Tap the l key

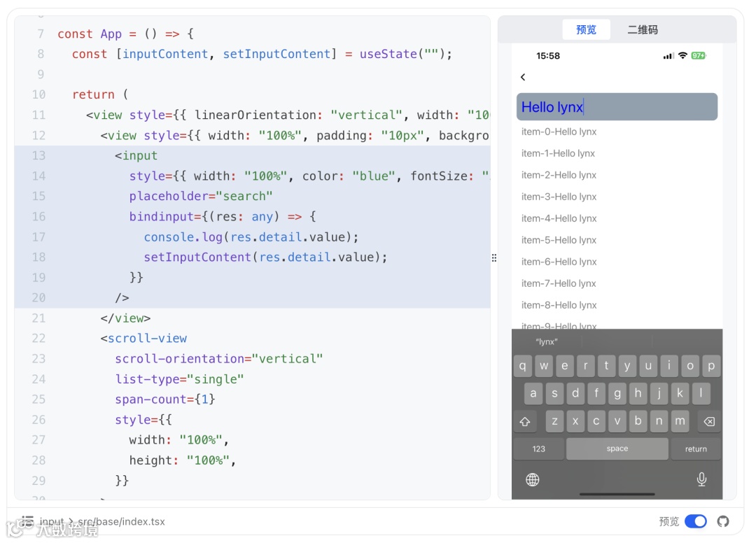(x=701, y=393)
